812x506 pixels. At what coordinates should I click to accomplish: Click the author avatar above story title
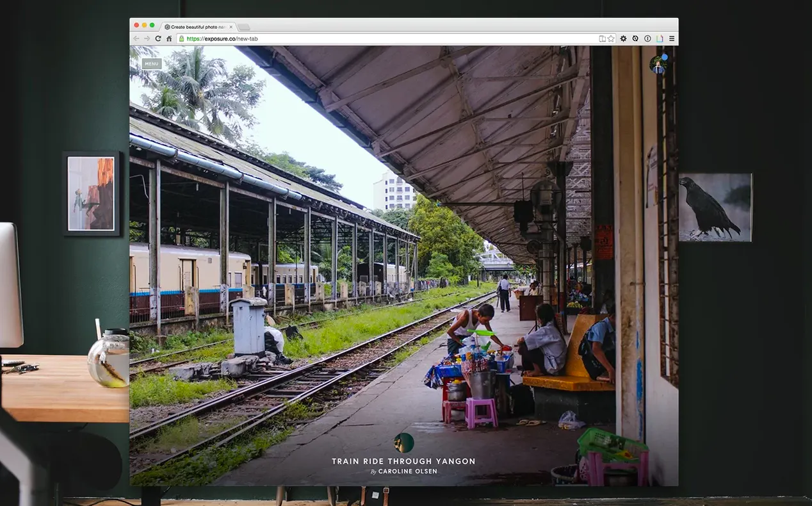(403, 443)
